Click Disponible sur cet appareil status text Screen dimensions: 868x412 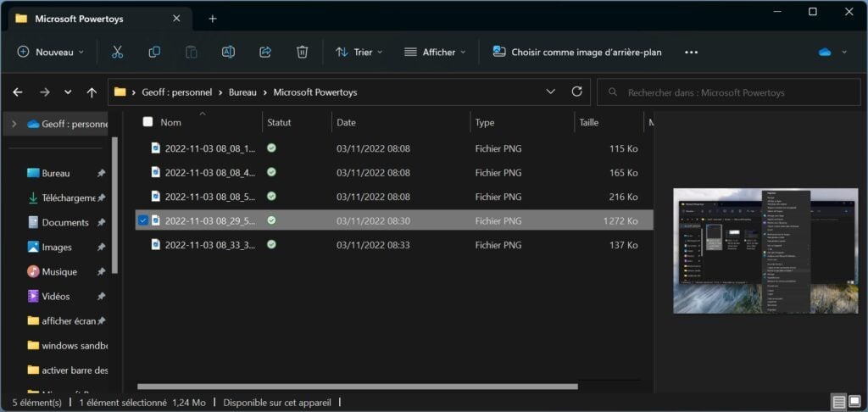277,403
